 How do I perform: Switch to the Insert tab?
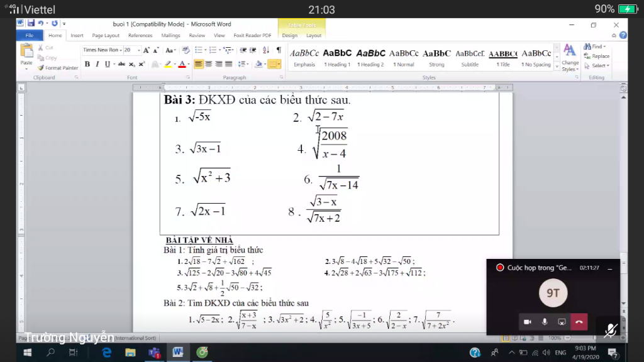click(x=77, y=35)
